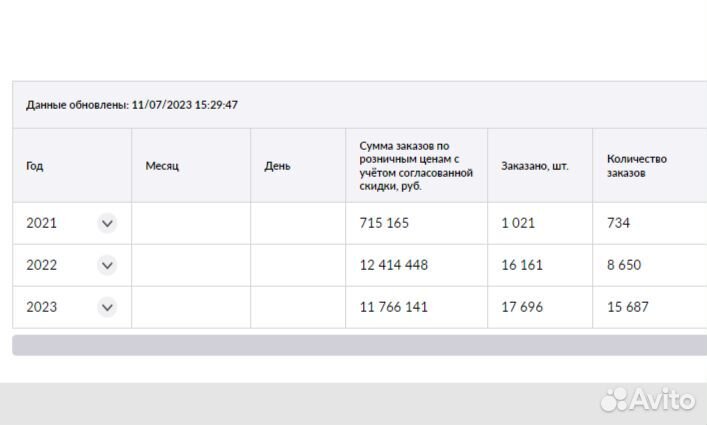
Task: Select the 715 165 order sum cell
Action: coord(386,224)
